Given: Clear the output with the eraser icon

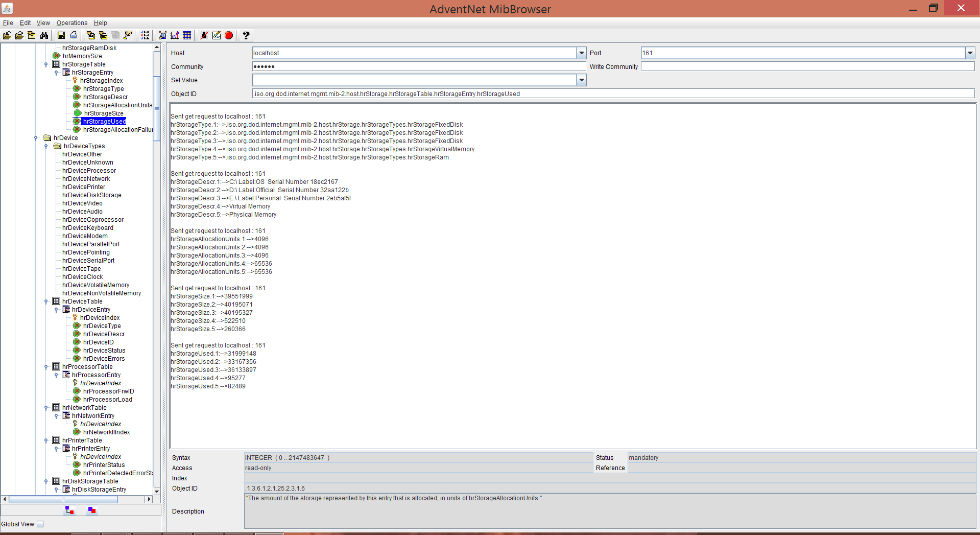Looking at the screenshot, I should tap(217, 35).
